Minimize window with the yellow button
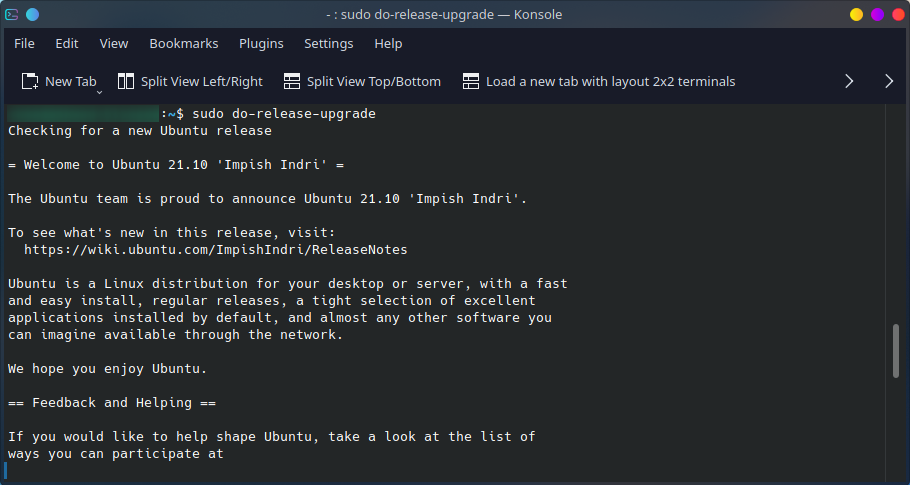 tap(856, 15)
